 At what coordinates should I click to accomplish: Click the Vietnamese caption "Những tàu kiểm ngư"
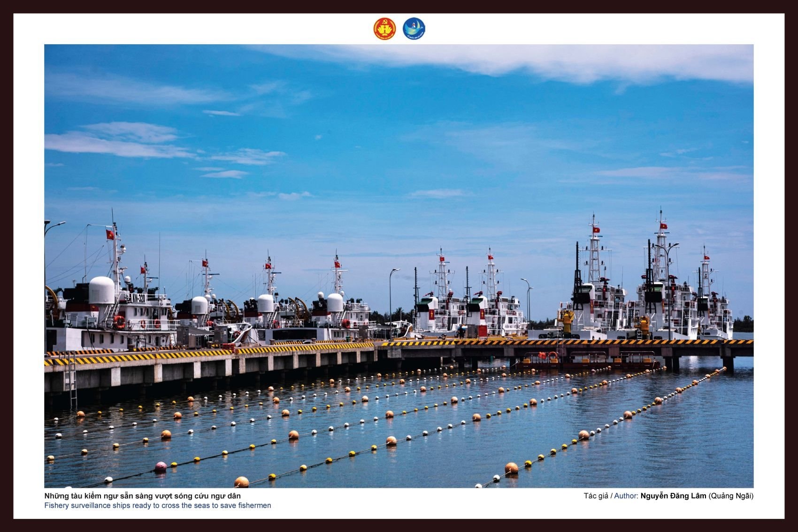[142, 496]
